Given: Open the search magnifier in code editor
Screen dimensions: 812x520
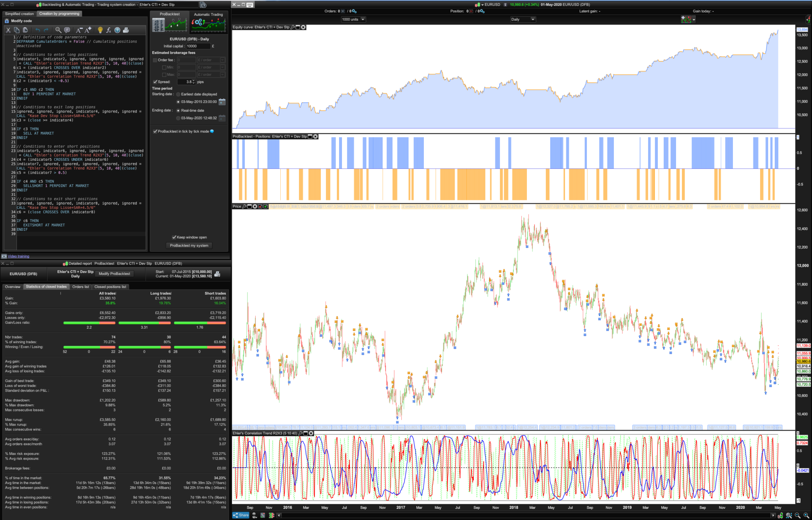Looking at the screenshot, I should tap(58, 30).
